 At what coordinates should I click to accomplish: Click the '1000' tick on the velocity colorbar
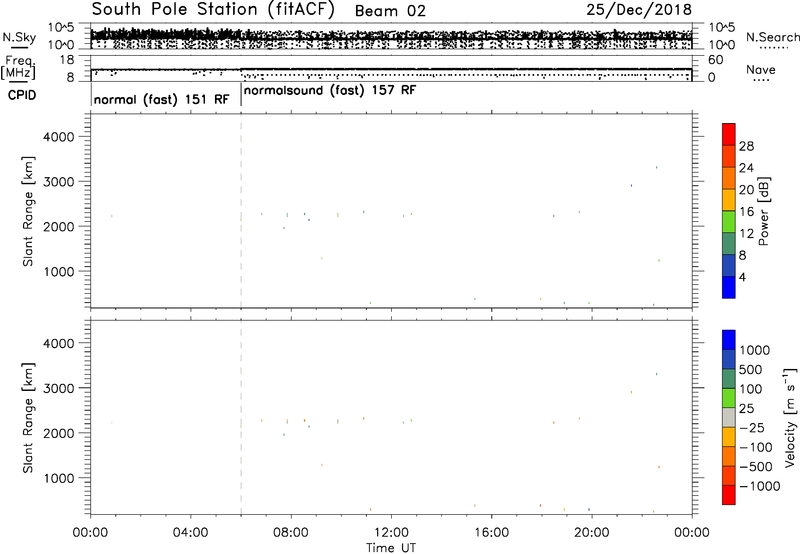(755, 350)
